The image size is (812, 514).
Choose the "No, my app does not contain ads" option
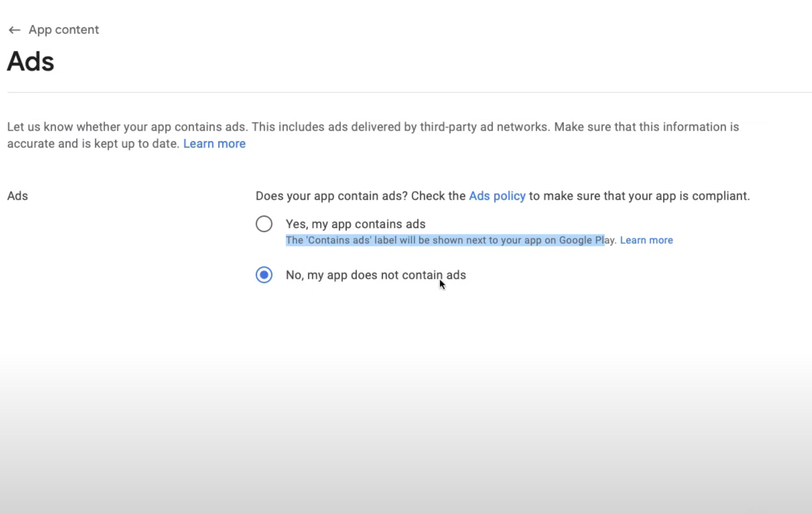point(264,275)
